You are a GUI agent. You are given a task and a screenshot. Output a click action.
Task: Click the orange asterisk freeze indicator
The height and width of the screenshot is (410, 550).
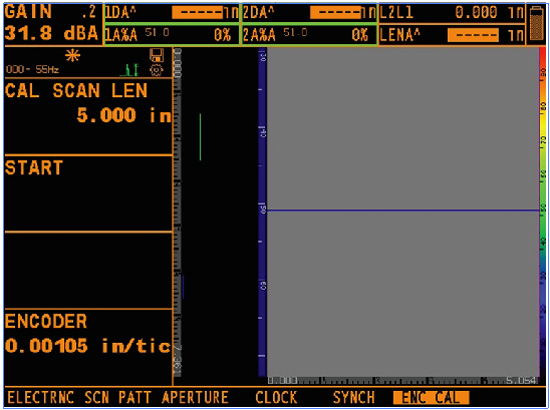[x=73, y=55]
